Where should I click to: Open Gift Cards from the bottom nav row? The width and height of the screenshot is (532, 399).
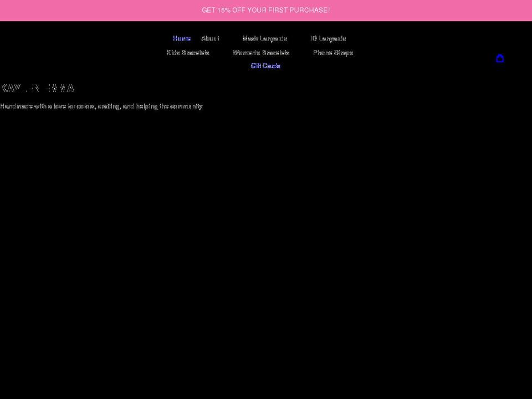[265, 65]
